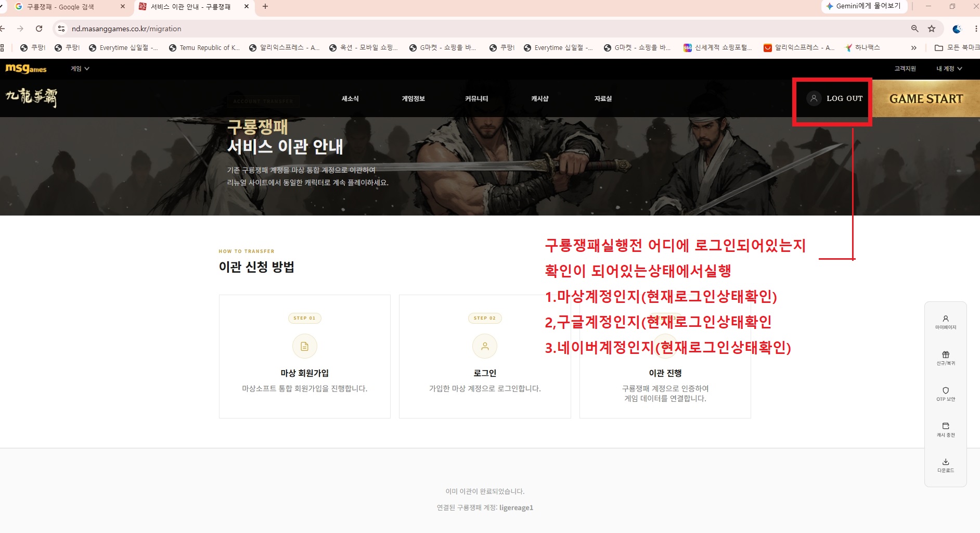The height and width of the screenshot is (533, 980).
Task: Click the GAME START button
Action: point(926,98)
